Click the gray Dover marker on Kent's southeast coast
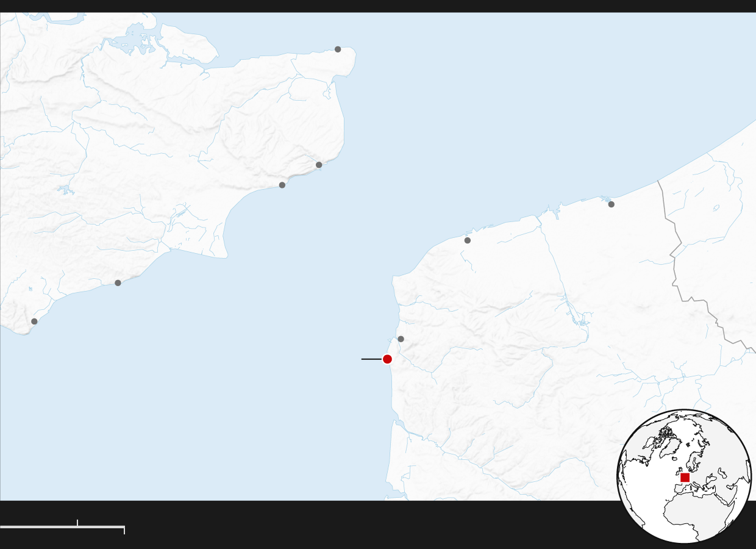Screen dimensions: 756x549 pos(319,165)
